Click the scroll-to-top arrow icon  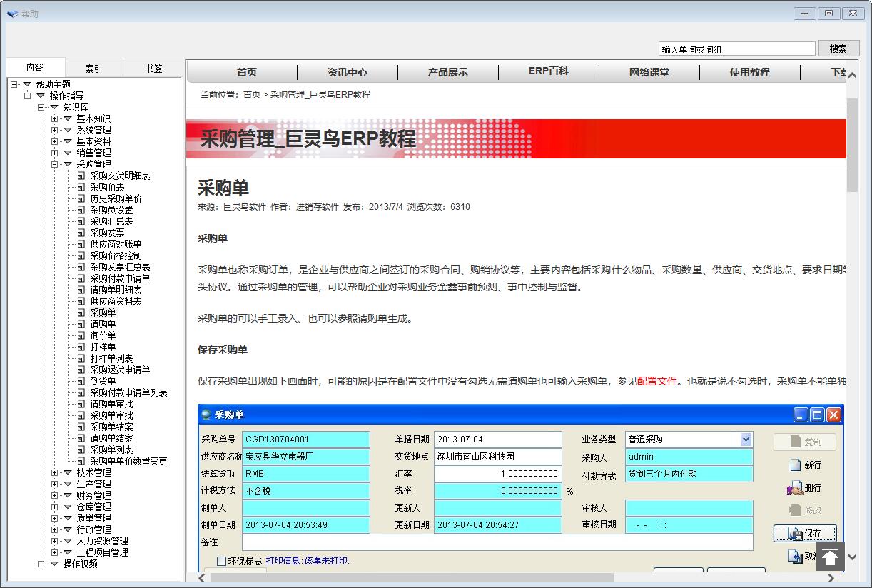pos(830,557)
